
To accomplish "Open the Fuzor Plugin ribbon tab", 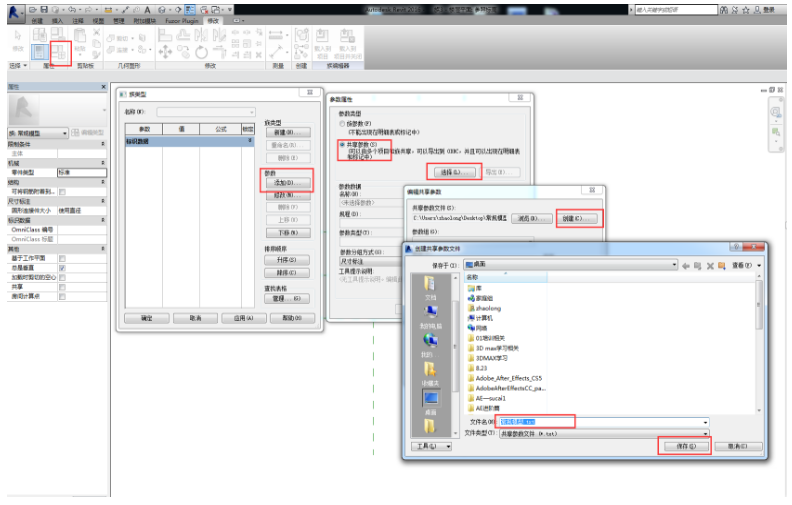I will [181, 21].
